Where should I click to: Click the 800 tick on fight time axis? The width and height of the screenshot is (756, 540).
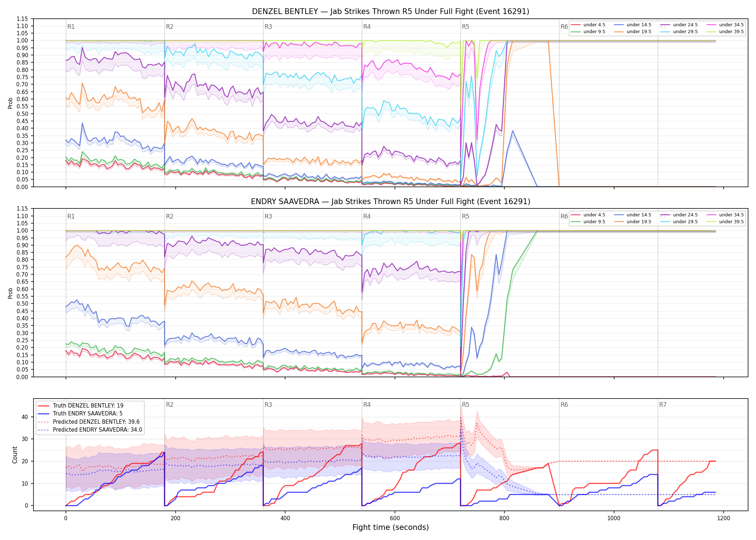[504, 518]
